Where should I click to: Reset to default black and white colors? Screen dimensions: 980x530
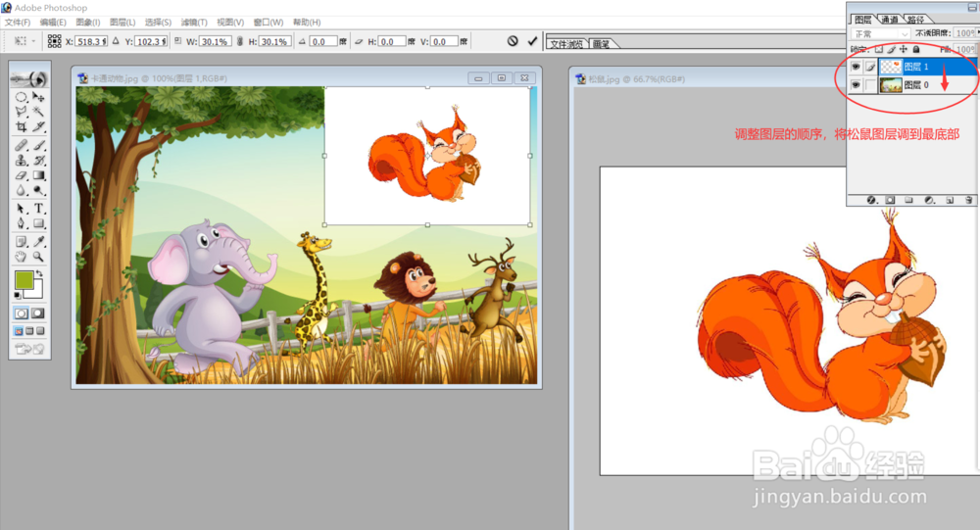pyautogui.click(x=18, y=295)
